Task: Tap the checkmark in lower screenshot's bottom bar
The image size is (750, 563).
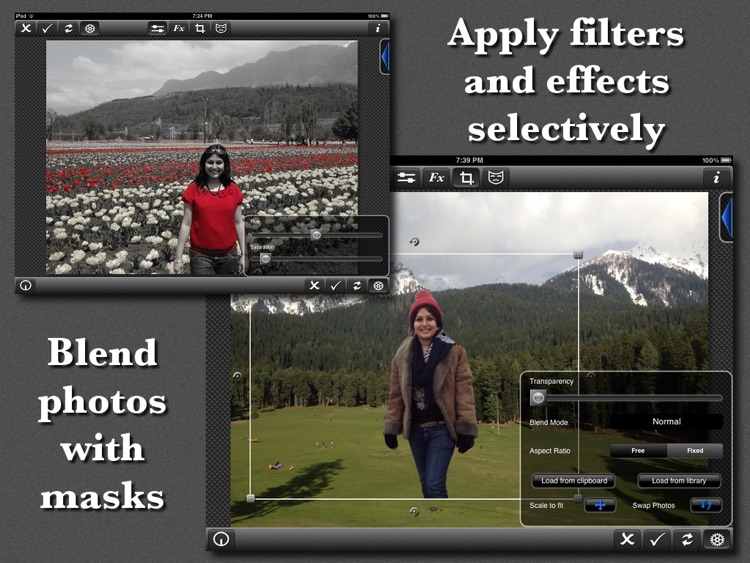Action: (x=657, y=540)
